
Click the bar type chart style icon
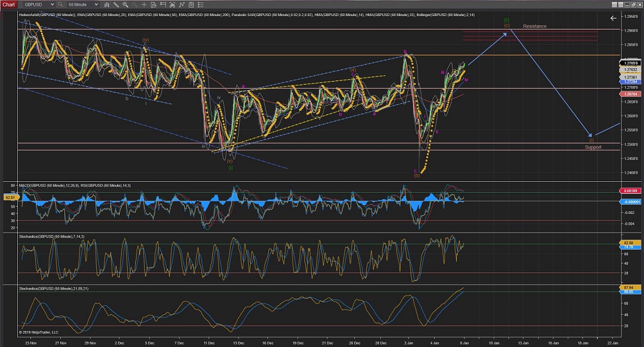tap(107, 4)
